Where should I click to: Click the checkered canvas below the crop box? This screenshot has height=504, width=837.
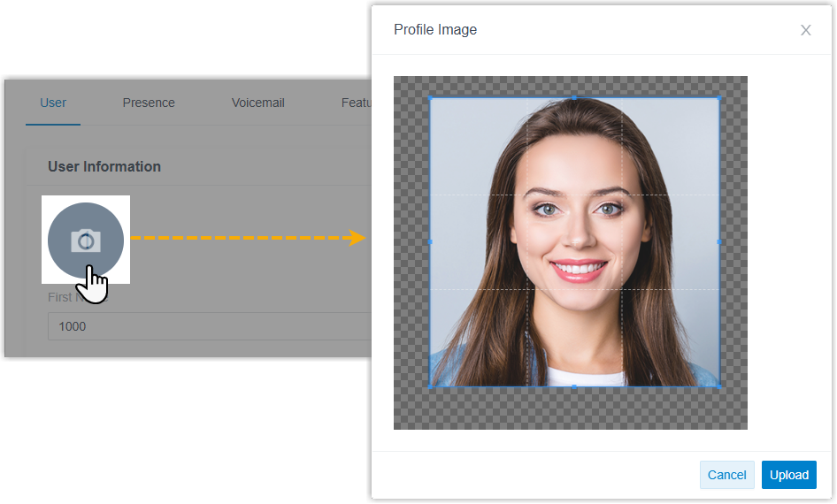[x=571, y=409]
